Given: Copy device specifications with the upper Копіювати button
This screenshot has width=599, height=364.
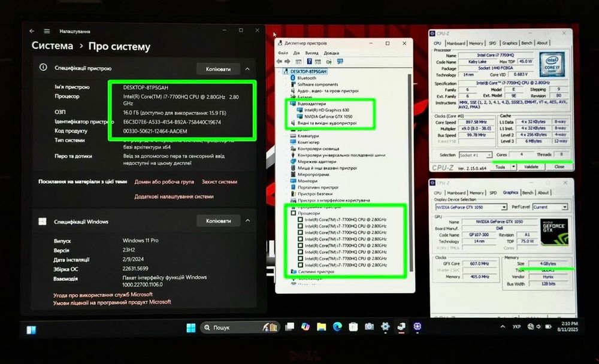Looking at the screenshot, I should pos(218,69).
